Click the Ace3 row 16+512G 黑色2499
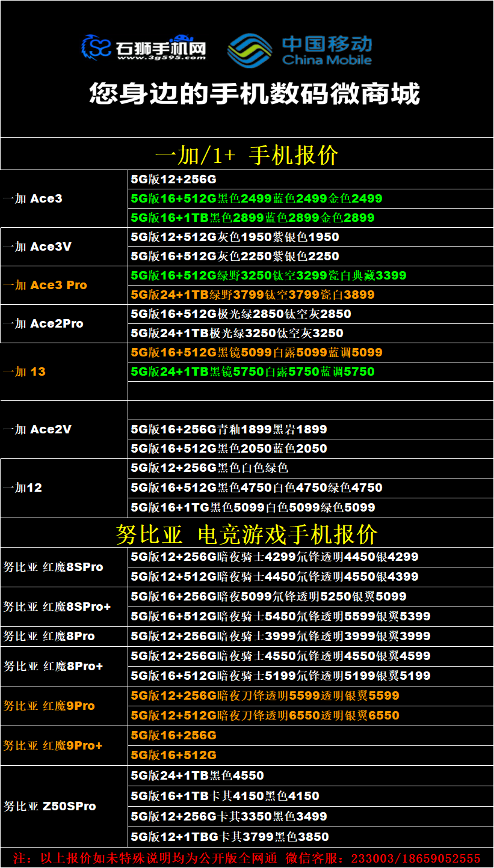The width and height of the screenshot is (494, 868). pyautogui.click(x=310, y=198)
